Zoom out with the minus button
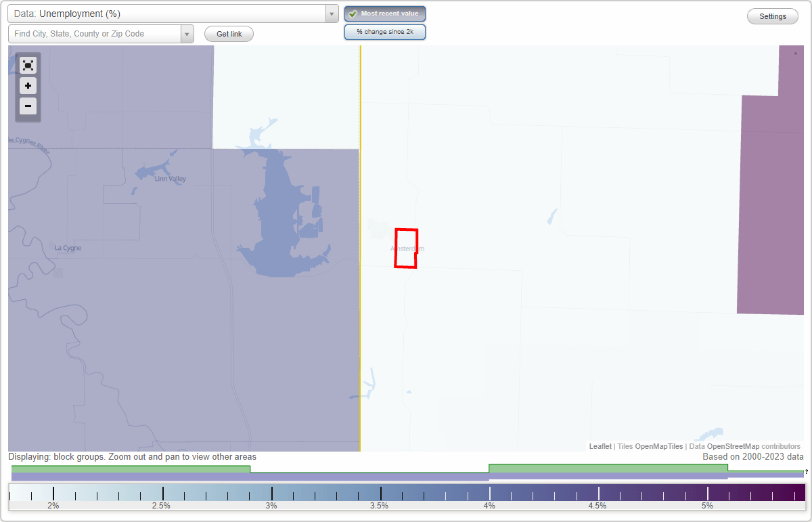 (x=28, y=106)
